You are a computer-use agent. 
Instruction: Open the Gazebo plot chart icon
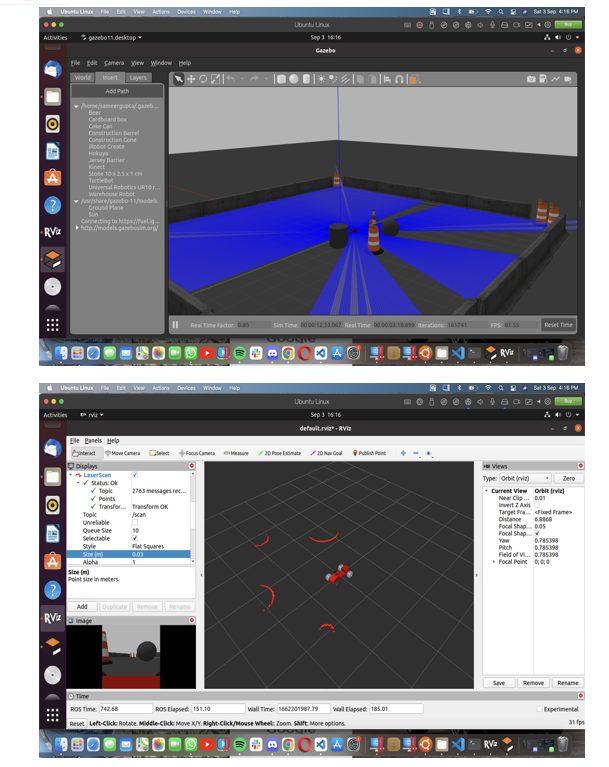[x=556, y=79]
